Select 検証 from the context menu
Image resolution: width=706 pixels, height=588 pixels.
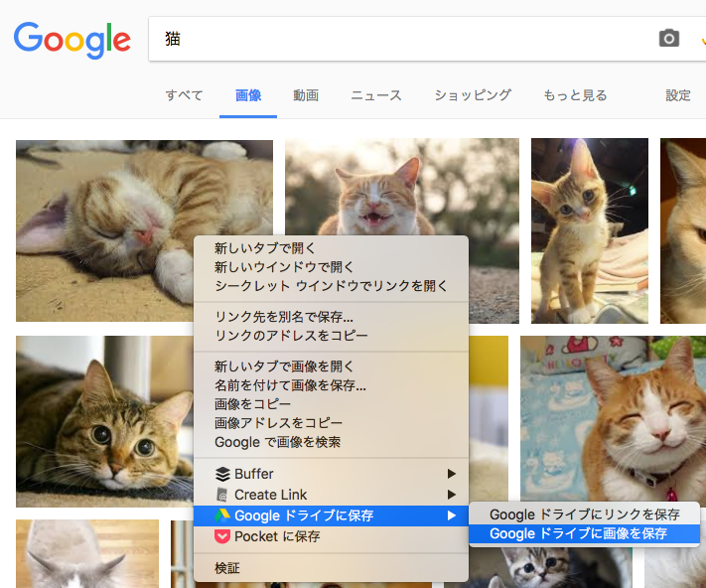pos(227,568)
